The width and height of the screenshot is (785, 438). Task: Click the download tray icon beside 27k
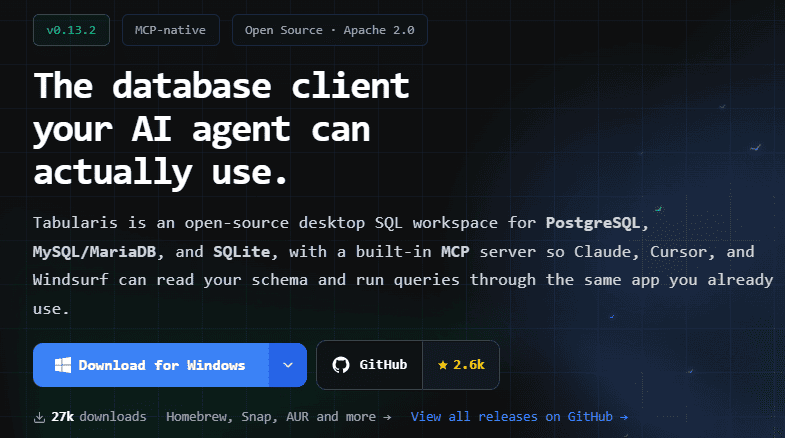click(x=39, y=417)
